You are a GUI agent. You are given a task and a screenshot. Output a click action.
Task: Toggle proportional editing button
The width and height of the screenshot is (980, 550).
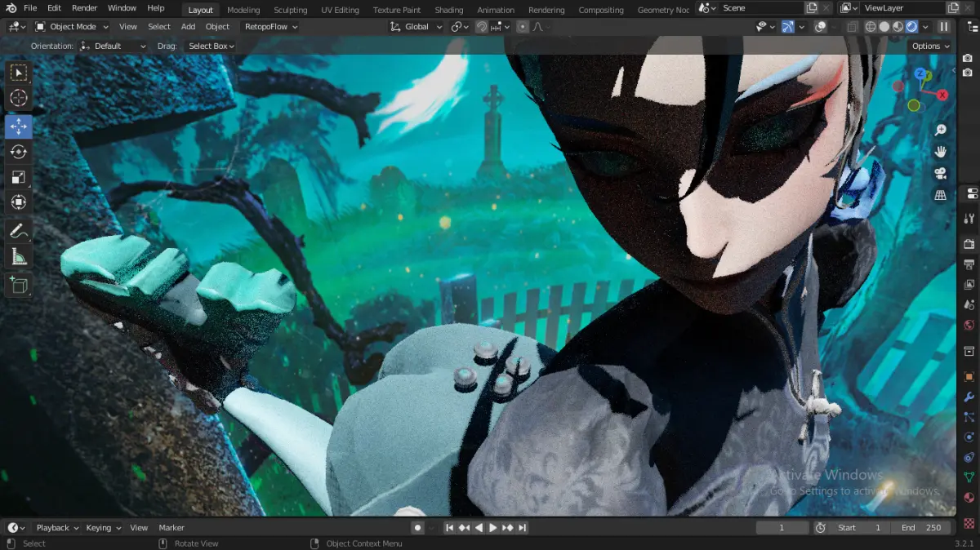(x=523, y=26)
